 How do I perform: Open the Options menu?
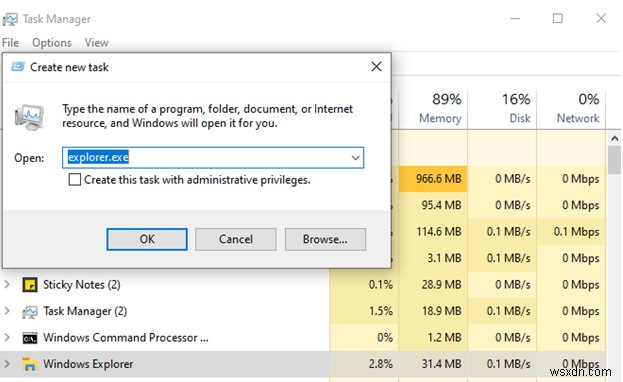pyautogui.click(x=52, y=43)
